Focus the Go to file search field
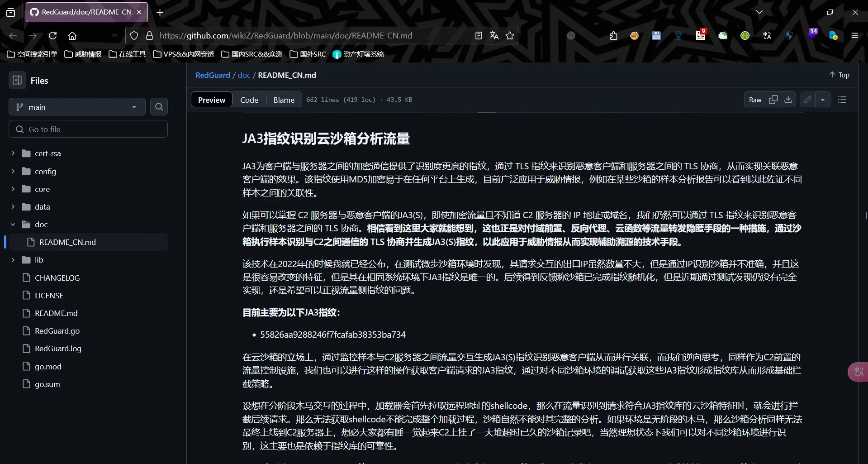Screen dimensions: 868x464 pos(88,129)
